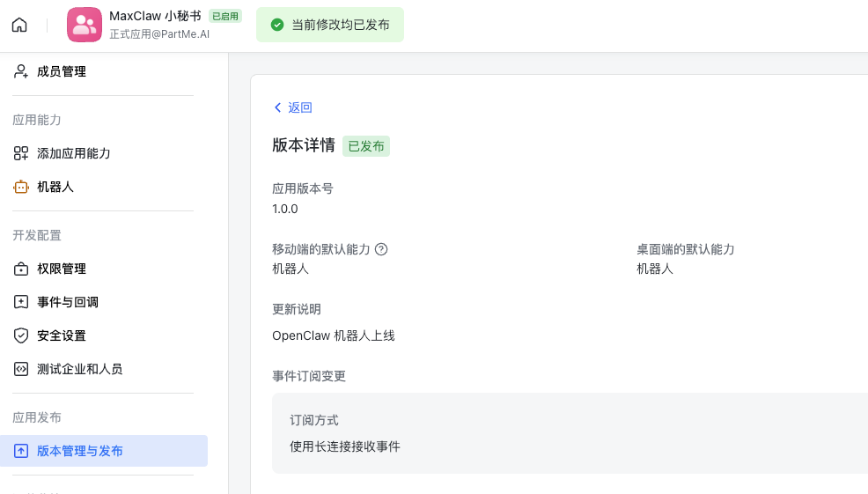
Task: Click the events and callbacks icon
Action: tap(21, 302)
